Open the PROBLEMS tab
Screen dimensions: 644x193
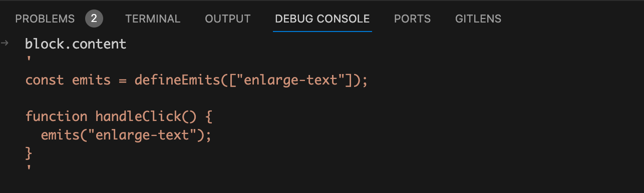click(45, 19)
